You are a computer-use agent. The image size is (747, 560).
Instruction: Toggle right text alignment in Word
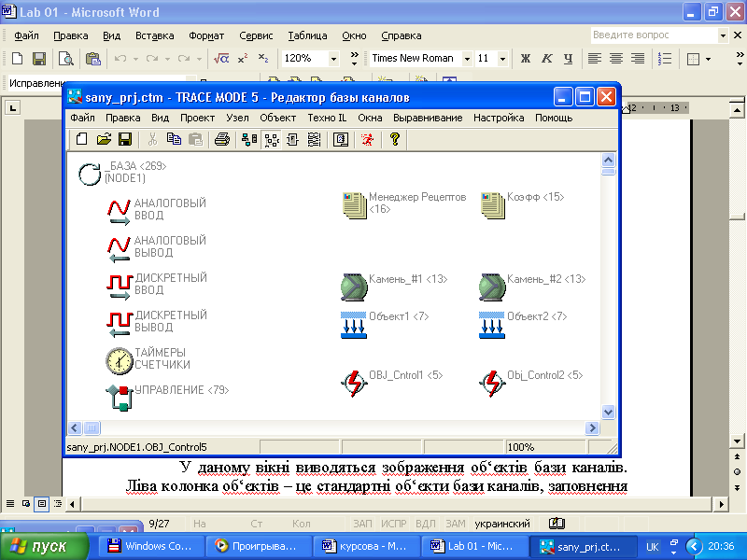tap(638, 58)
